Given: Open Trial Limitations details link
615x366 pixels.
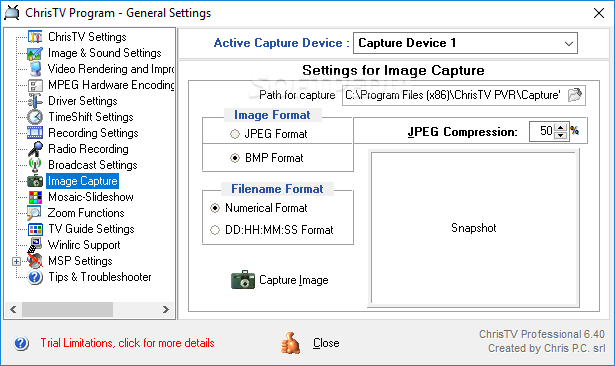Looking at the screenshot, I should tap(127, 343).
